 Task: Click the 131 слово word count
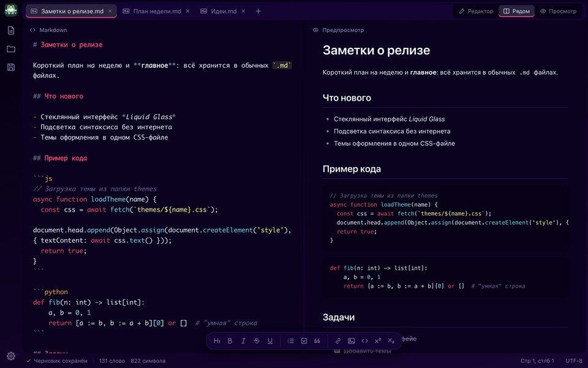(111, 361)
